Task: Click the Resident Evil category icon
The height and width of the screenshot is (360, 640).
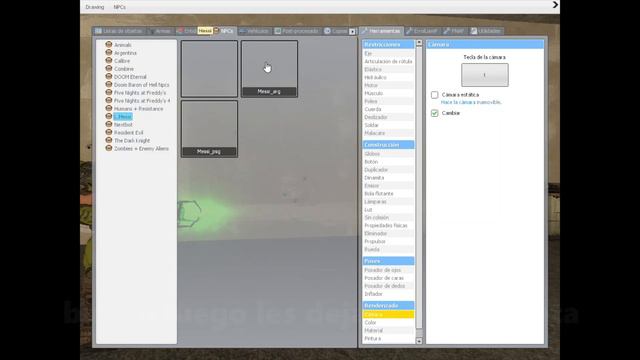Action: [109, 132]
